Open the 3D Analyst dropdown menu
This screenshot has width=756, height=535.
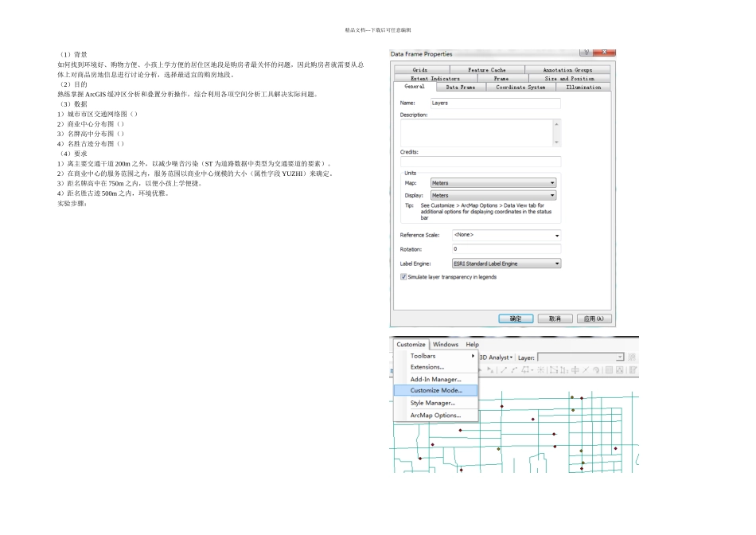(496, 357)
